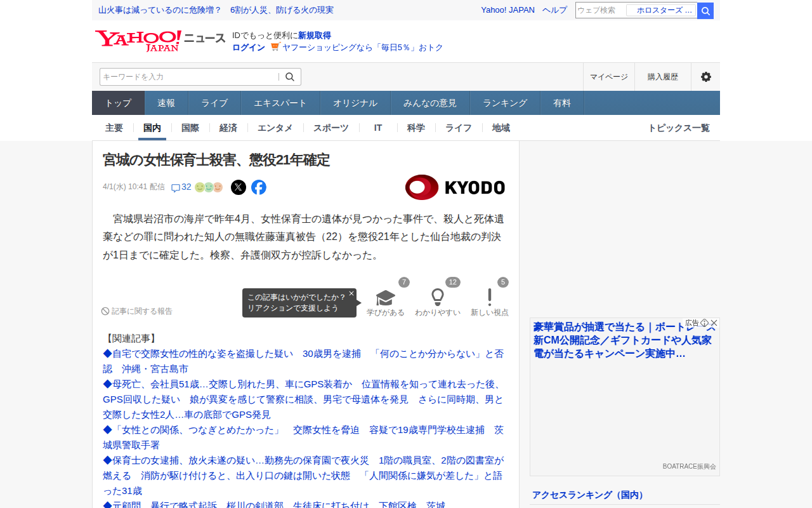Viewport: 812px width, 508px height.
Task: Open related article about GPS装着 case
Action: [x=303, y=399]
